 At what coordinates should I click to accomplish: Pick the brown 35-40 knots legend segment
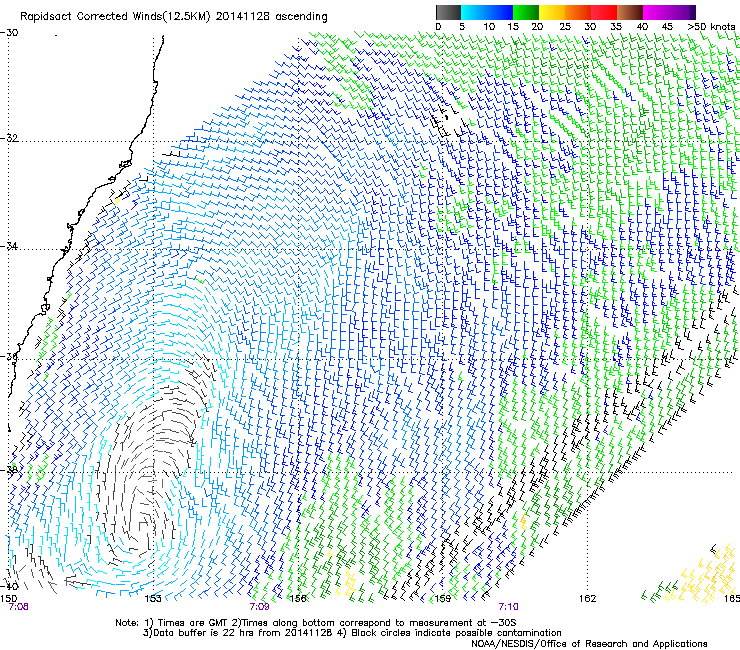pos(630,12)
